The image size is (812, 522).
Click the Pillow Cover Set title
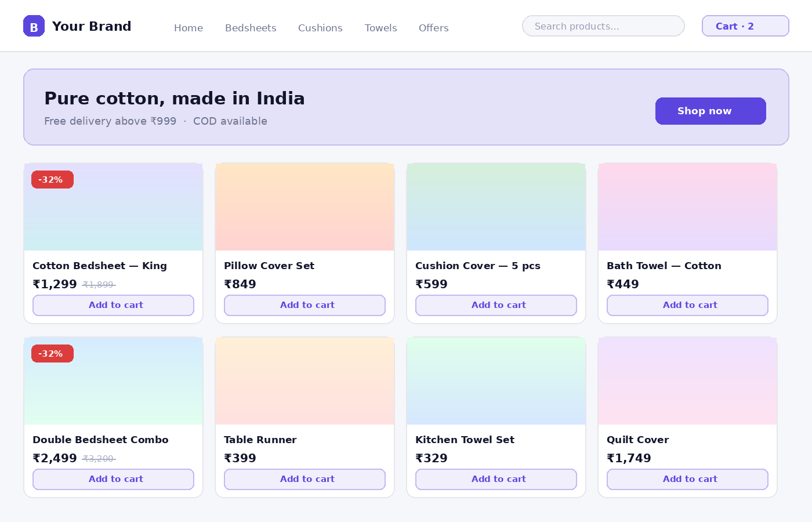pos(269,266)
